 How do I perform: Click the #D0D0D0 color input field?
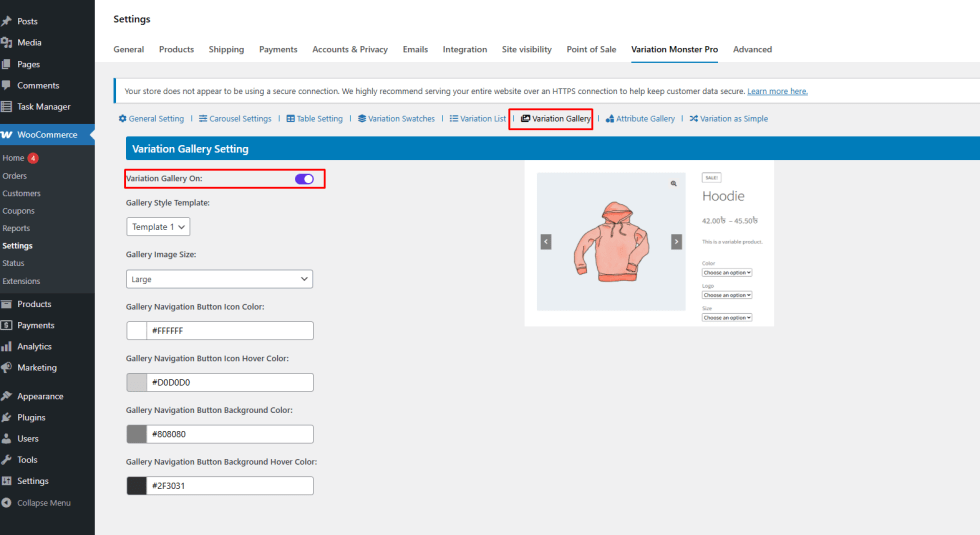point(230,382)
